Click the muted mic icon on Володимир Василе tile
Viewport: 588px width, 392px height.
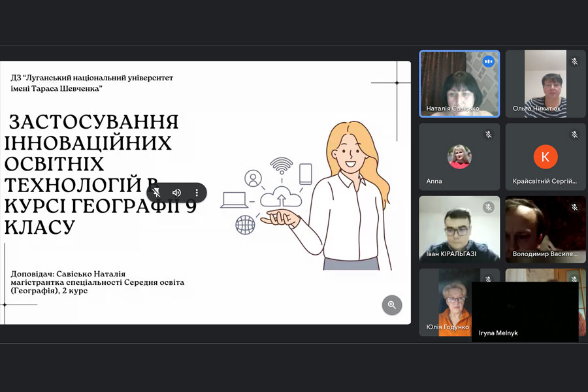574,207
